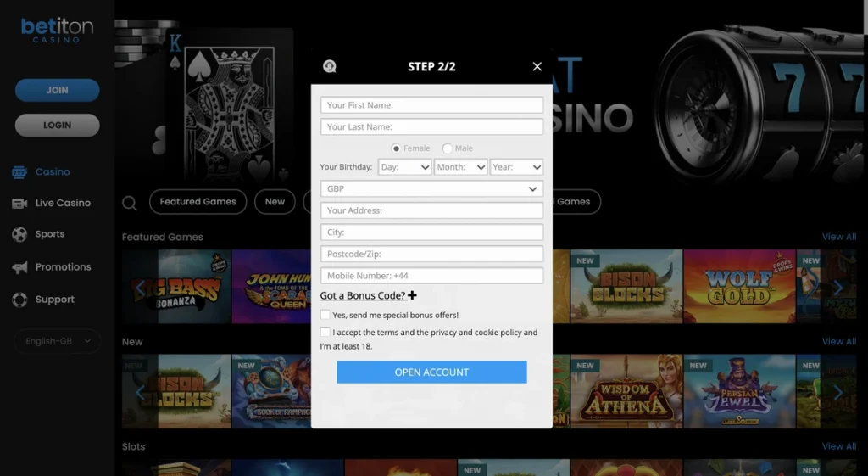868x476 pixels.
Task: Open the Book of Rampage game thumbnail
Action: point(272,392)
